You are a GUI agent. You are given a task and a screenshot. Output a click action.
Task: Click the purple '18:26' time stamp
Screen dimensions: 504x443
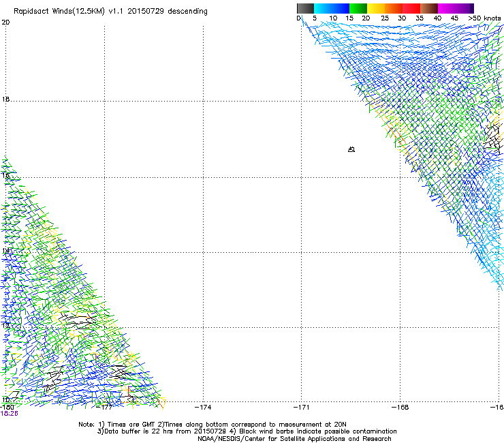(9, 414)
